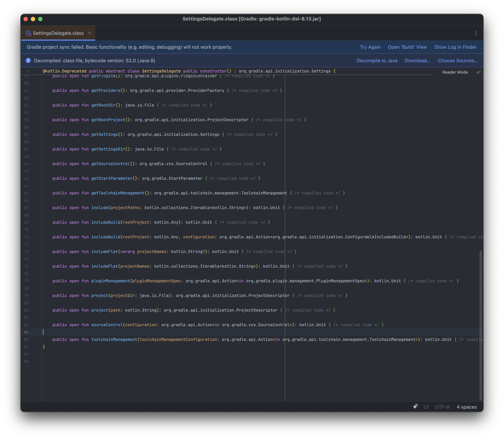Click the configuration parameter on line 71
Screen dimensions: 504x439
199,237
